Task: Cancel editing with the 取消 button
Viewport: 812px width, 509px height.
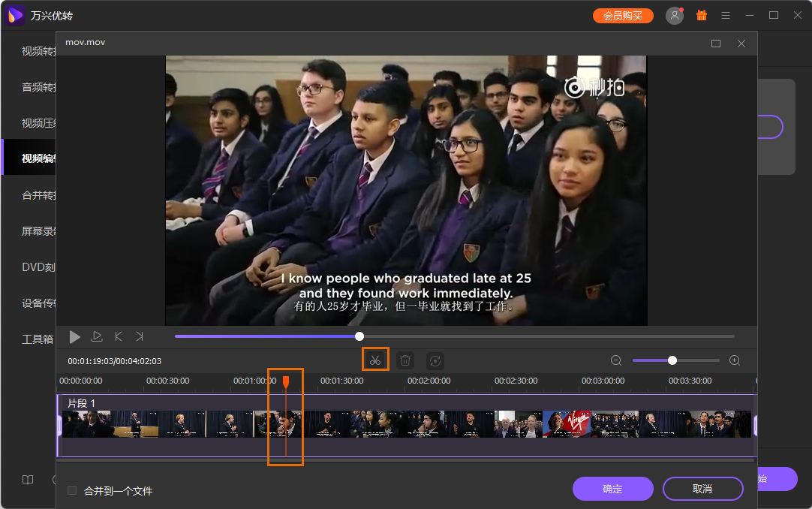Action: [702, 489]
